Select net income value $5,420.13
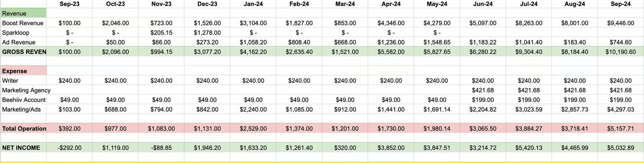This screenshot has width=644, height=163. point(529,148)
